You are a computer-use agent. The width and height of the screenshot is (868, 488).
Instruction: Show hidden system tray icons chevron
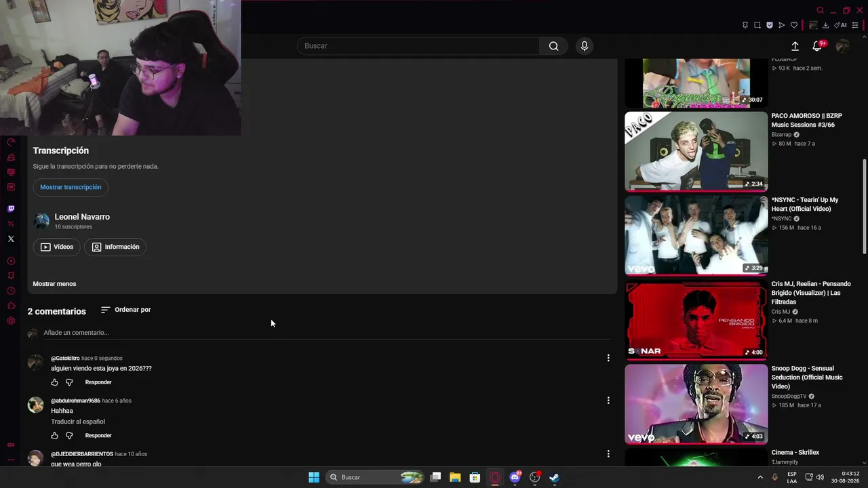point(760,477)
